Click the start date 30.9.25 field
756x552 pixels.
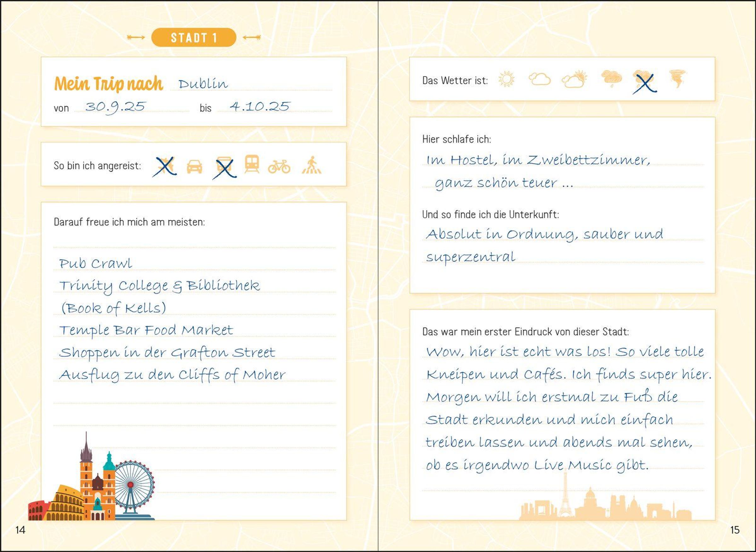115,107
